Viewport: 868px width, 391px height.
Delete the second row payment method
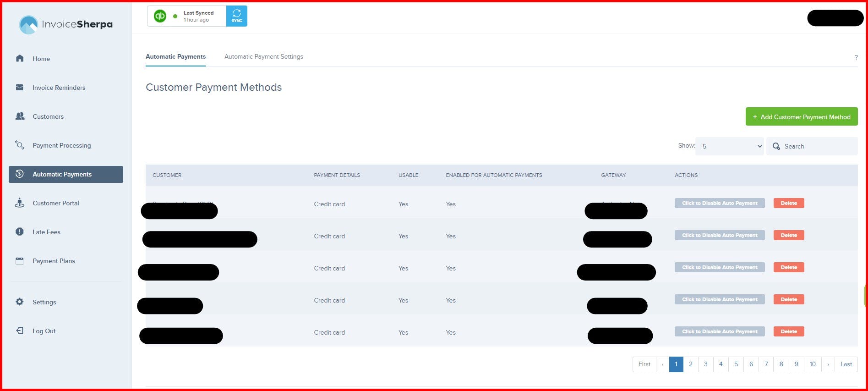(789, 235)
